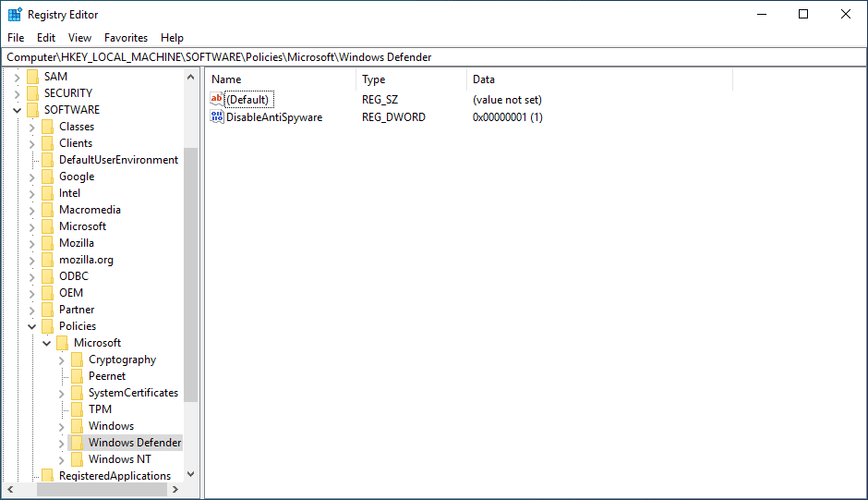
Task: Click the Windows NT folder icon
Action: coord(78,459)
